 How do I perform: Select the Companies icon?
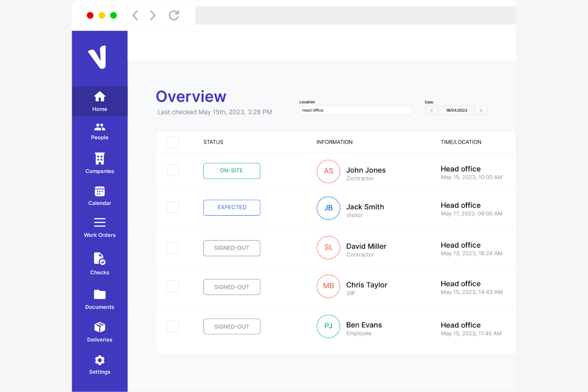(x=99, y=163)
